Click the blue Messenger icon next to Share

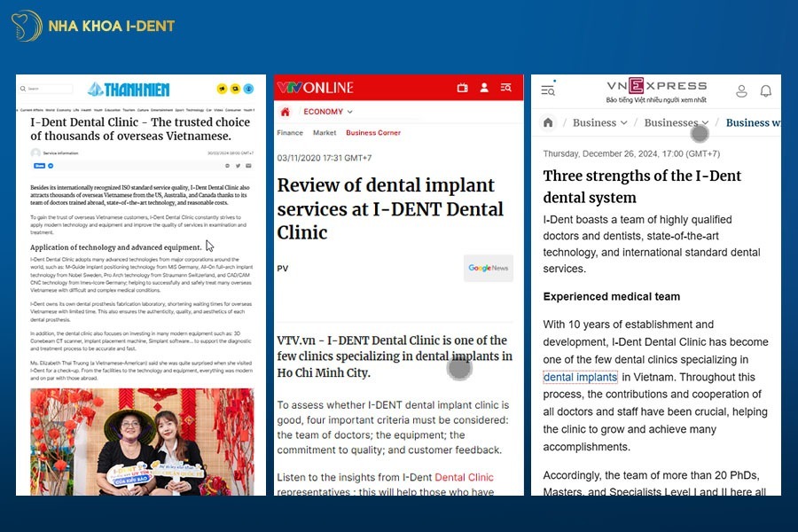[51, 166]
